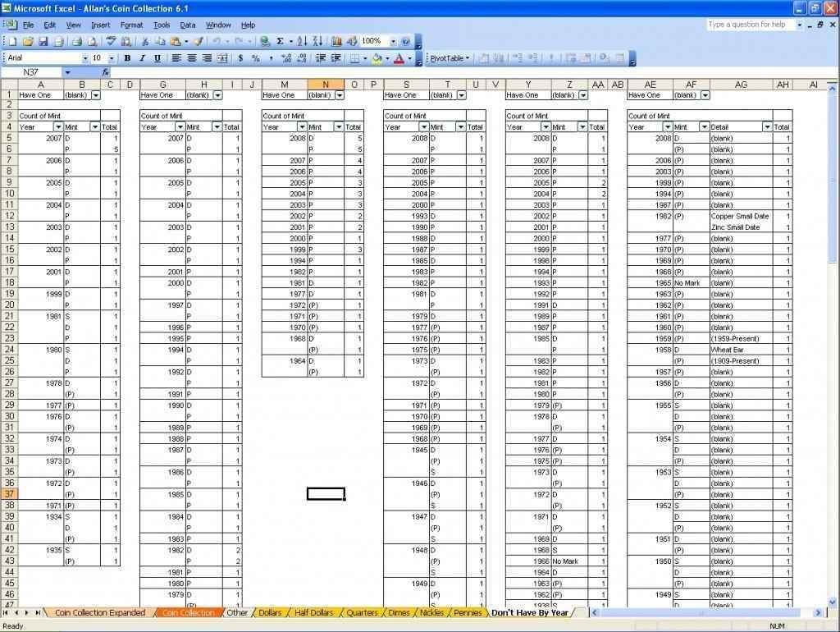
Task: Click the Print icon
Action: click(77, 41)
